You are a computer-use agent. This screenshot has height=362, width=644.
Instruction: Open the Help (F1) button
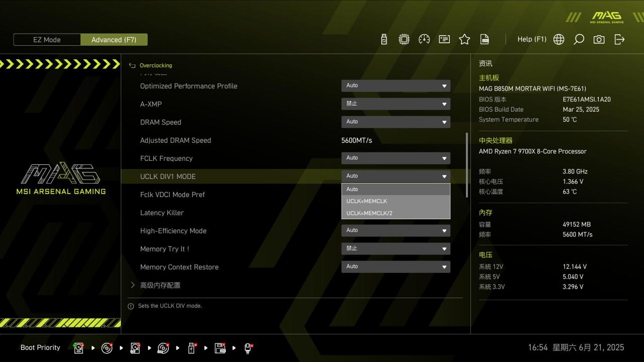click(x=532, y=39)
